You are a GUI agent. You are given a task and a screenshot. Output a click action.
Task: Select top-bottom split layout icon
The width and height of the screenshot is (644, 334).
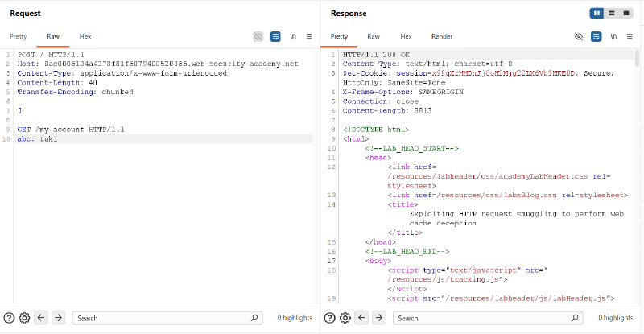tap(612, 13)
